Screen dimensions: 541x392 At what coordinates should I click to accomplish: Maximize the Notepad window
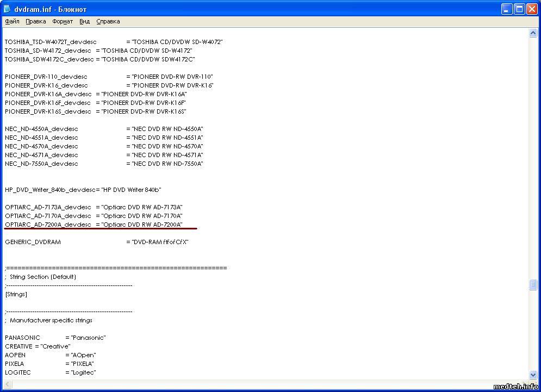click(x=518, y=9)
